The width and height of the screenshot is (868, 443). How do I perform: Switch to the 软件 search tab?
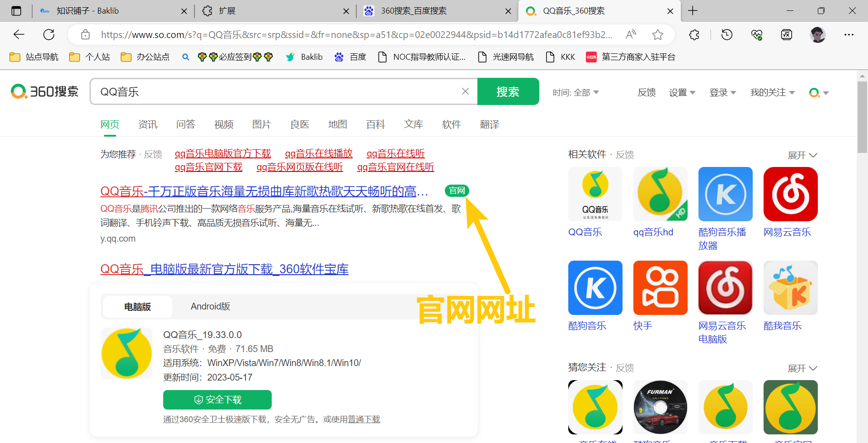452,124
